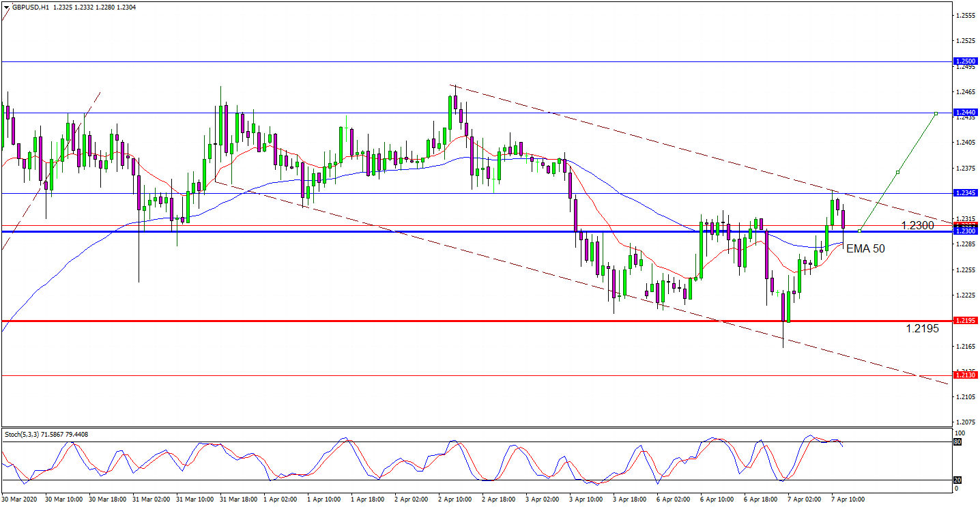Select the '1.2300' text annotation above EMA 50
This screenshot has width=980, height=507.
pos(917,225)
